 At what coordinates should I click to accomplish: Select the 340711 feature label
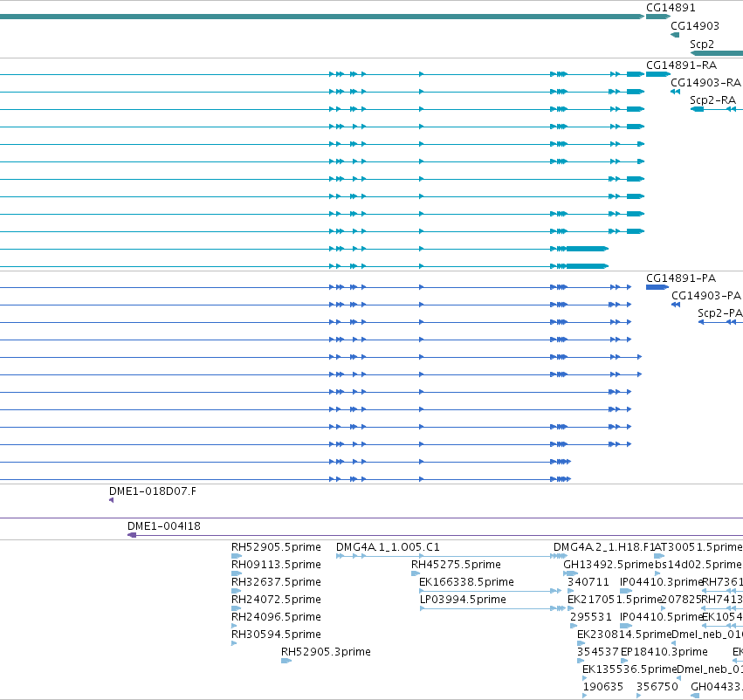[x=588, y=582]
